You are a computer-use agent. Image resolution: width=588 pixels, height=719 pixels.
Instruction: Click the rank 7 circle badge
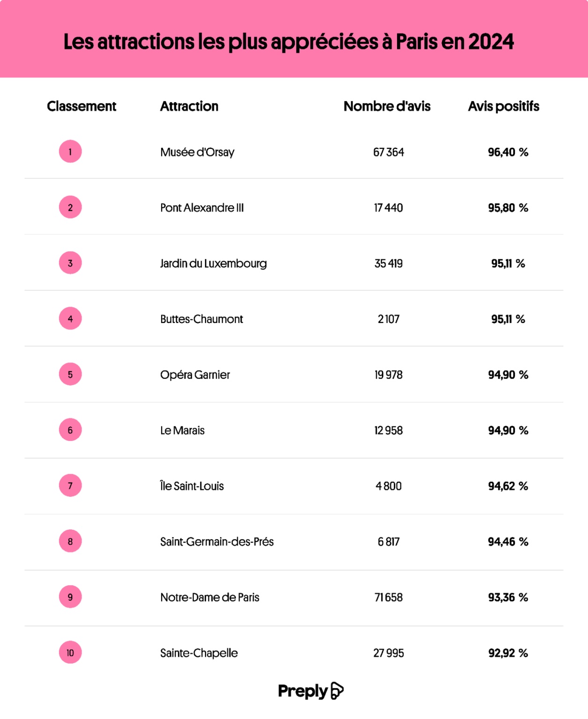(x=70, y=485)
